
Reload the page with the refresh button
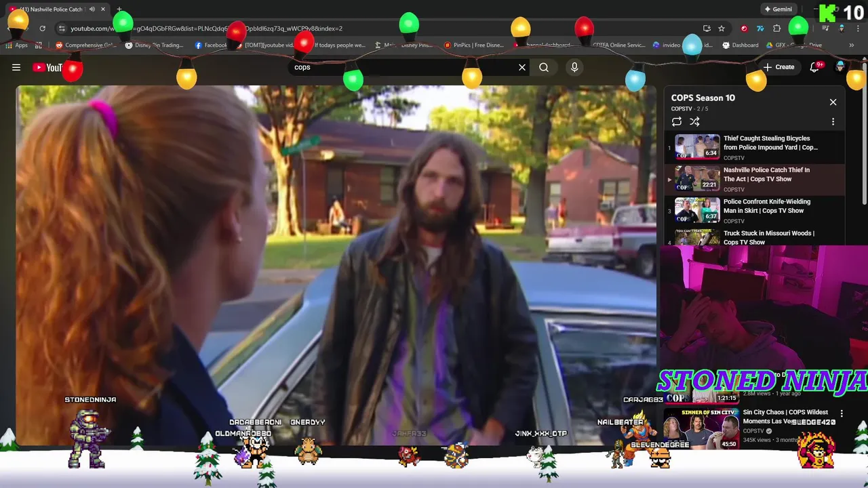pyautogui.click(x=42, y=28)
